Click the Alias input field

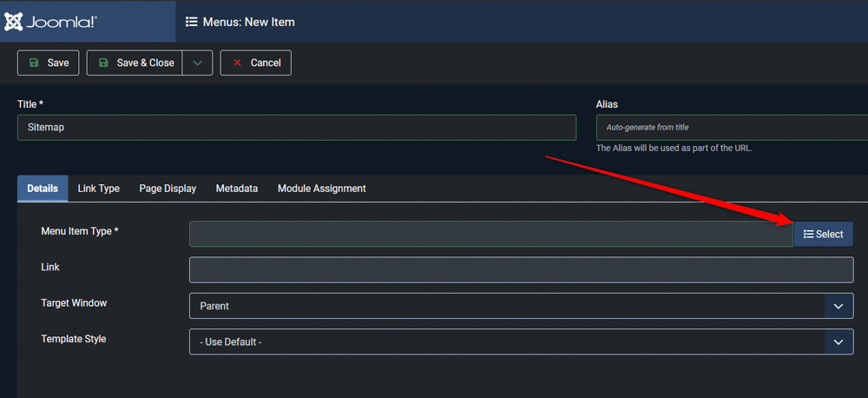tap(732, 128)
